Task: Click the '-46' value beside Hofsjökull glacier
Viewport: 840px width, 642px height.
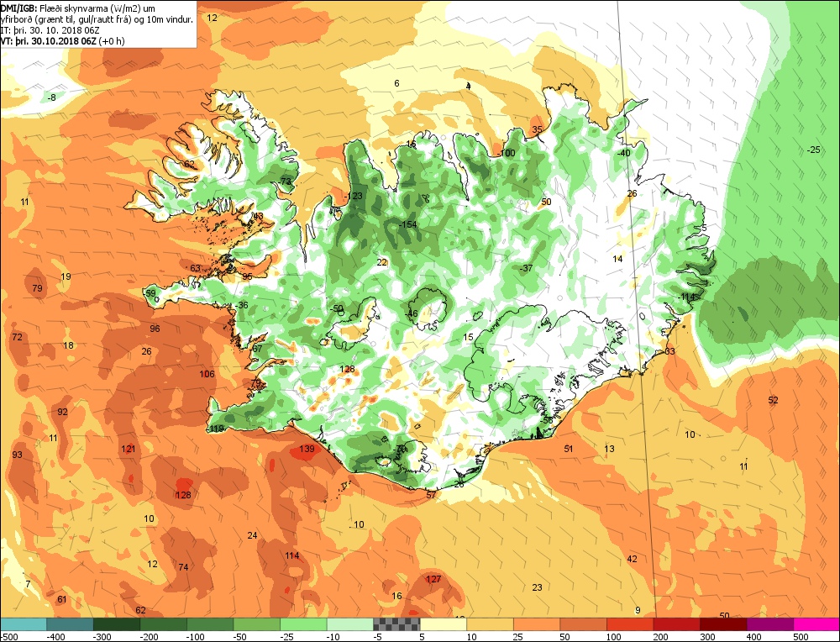Action: (412, 314)
